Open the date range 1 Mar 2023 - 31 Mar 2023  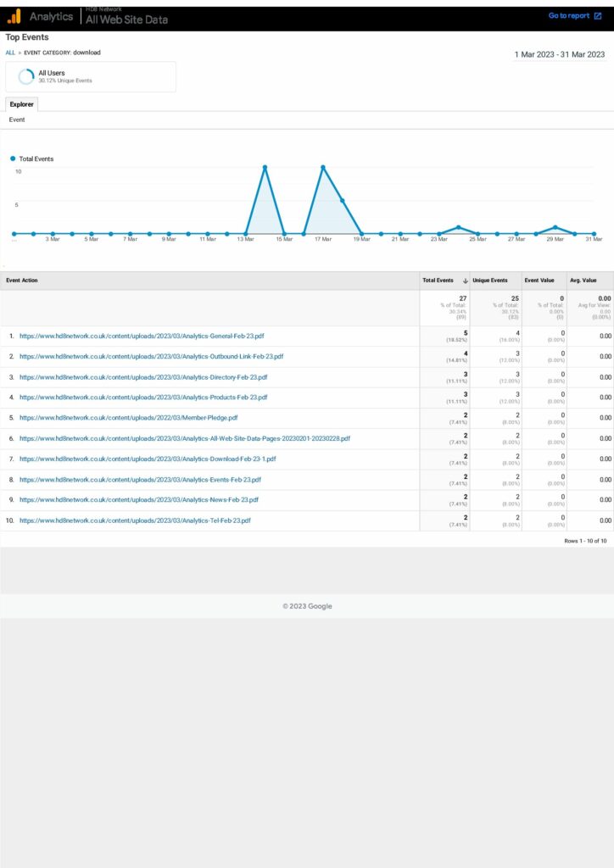tap(559, 54)
